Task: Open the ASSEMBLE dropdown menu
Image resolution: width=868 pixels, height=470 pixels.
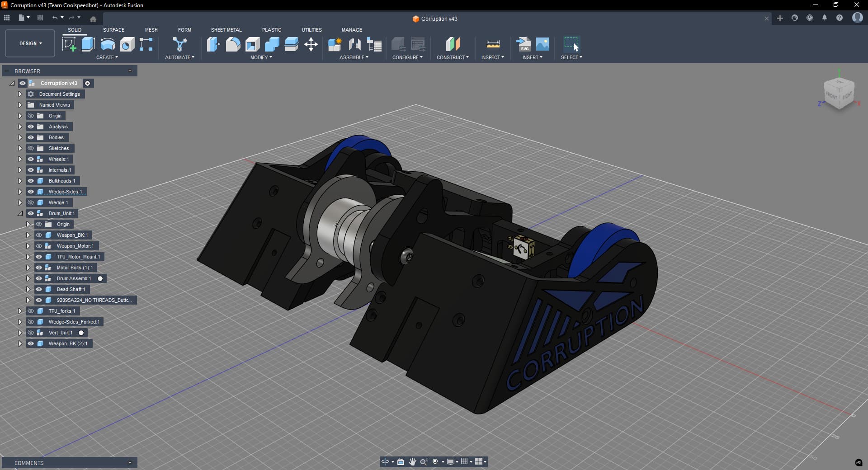Action: tap(354, 57)
